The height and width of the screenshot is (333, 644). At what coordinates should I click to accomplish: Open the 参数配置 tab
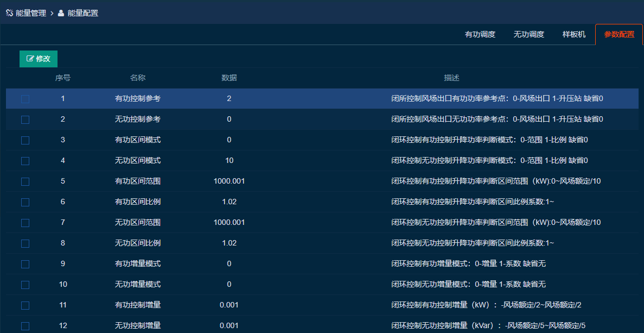point(619,34)
